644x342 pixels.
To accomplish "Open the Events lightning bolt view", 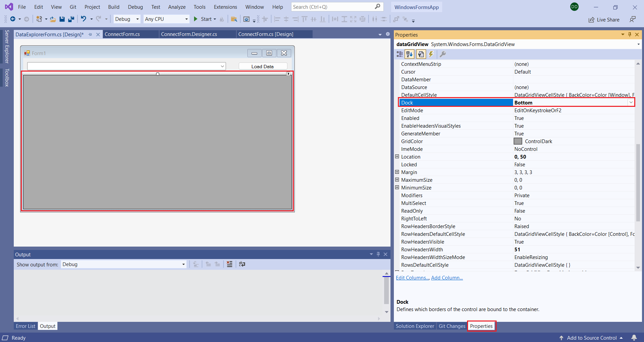I will pos(431,54).
